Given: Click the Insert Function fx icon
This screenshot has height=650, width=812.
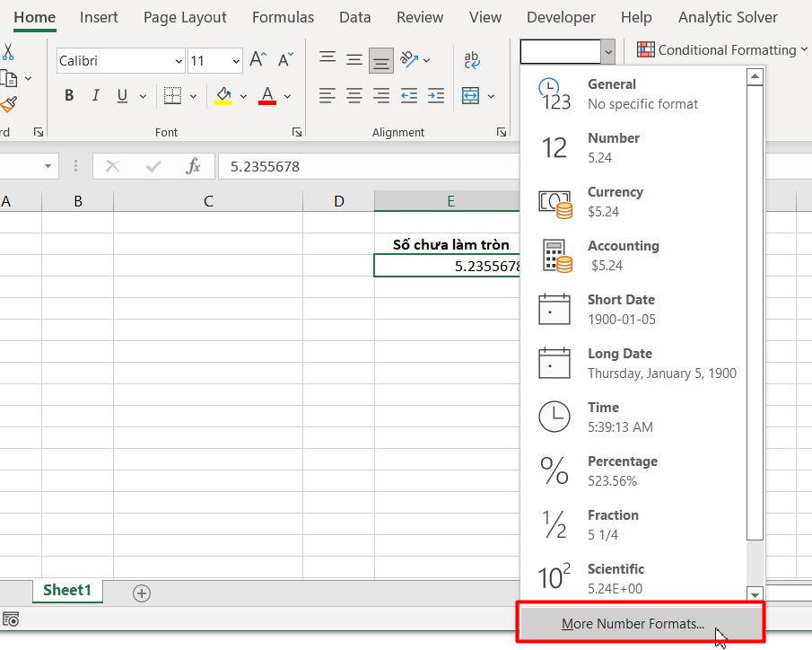Looking at the screenshot, I should pos(193,166).
